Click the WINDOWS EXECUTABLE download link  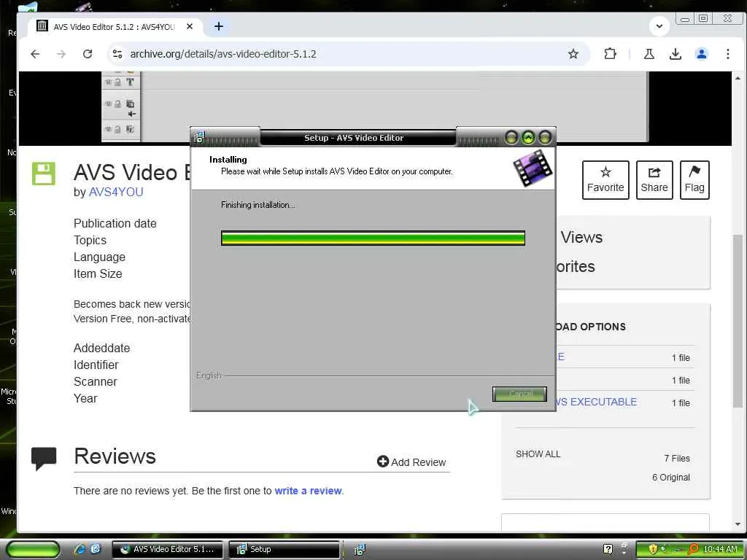(597, 402)
